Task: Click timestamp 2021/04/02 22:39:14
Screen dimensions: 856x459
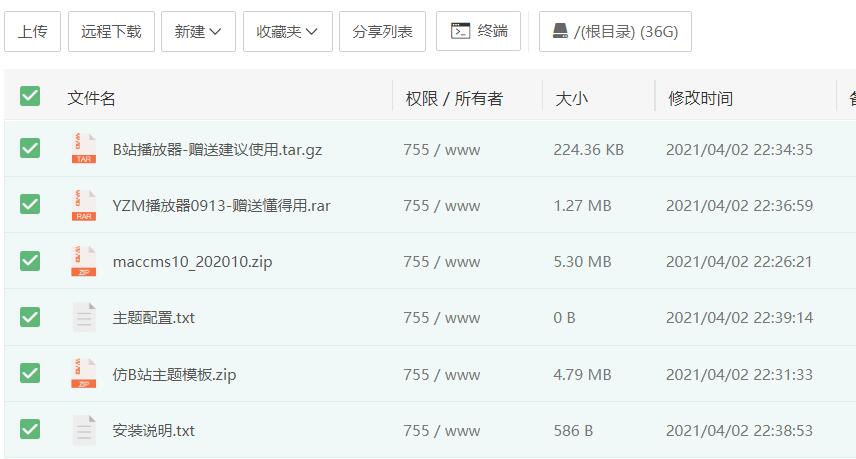Action: tap(739, 318)
